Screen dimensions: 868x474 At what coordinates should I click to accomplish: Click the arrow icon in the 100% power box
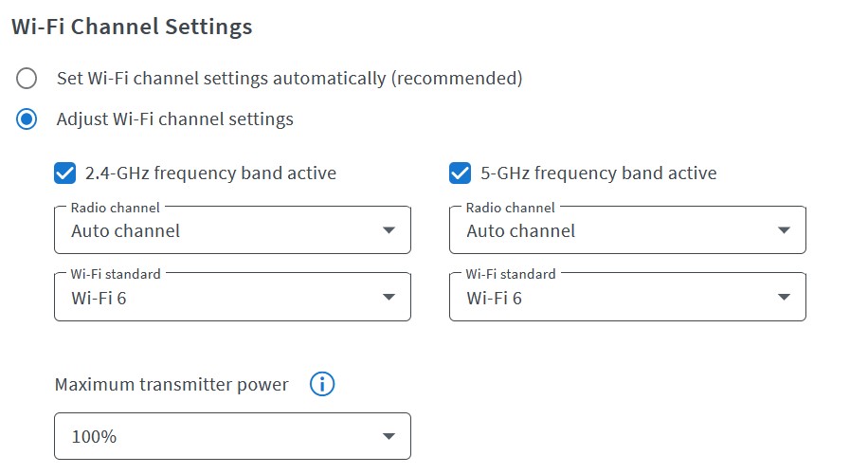coord(389,437)
